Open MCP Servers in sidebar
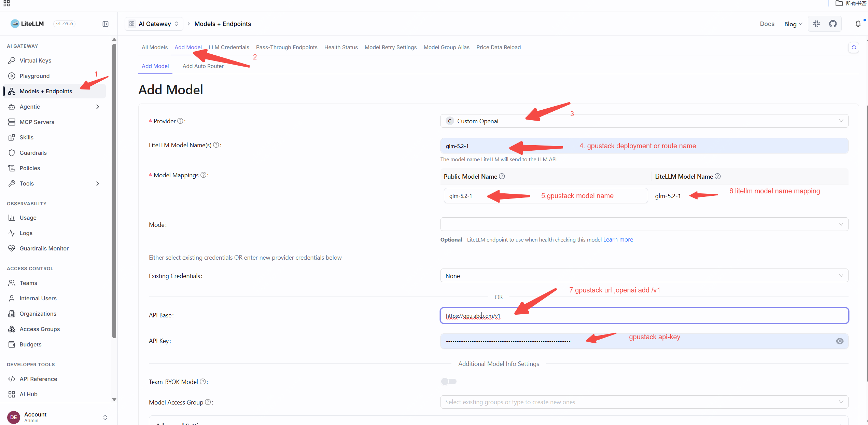 pos(55,122)
